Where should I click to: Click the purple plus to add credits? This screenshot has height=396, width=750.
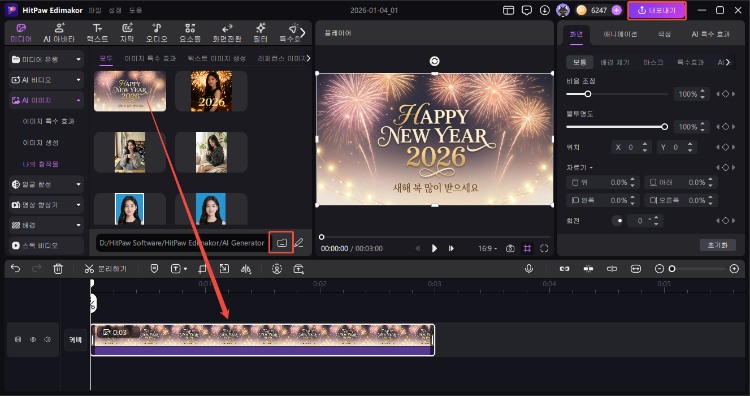click(x=617, y=10)
